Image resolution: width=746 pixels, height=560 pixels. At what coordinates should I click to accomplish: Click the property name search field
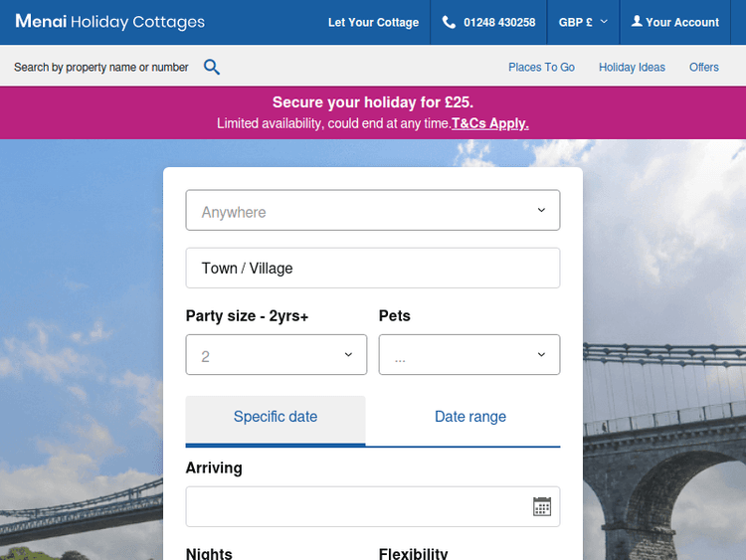(x=101, y=68)
